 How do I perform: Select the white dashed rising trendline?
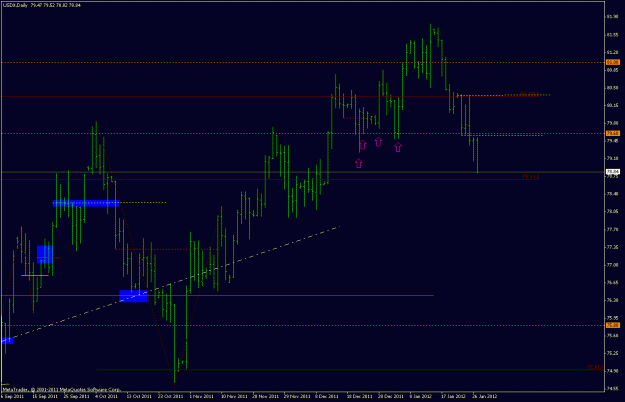coord(171,283)
